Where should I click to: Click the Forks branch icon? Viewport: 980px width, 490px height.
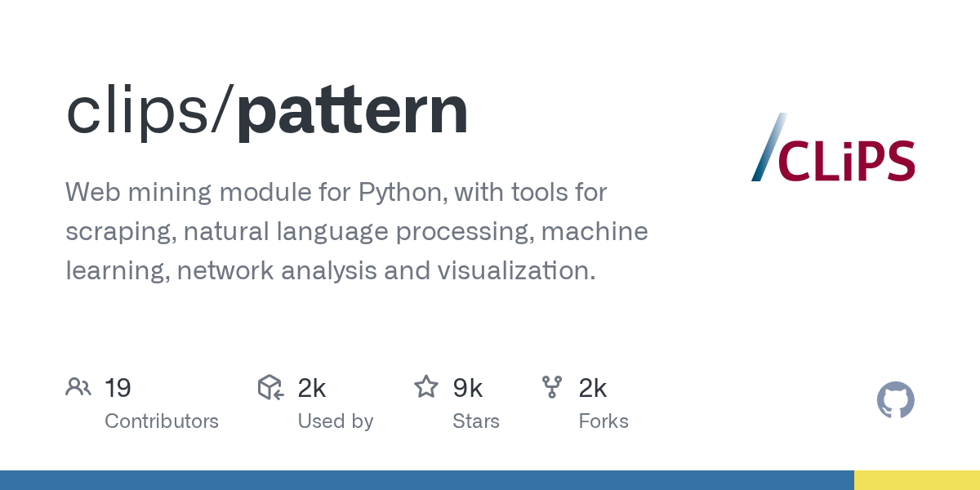552,387
